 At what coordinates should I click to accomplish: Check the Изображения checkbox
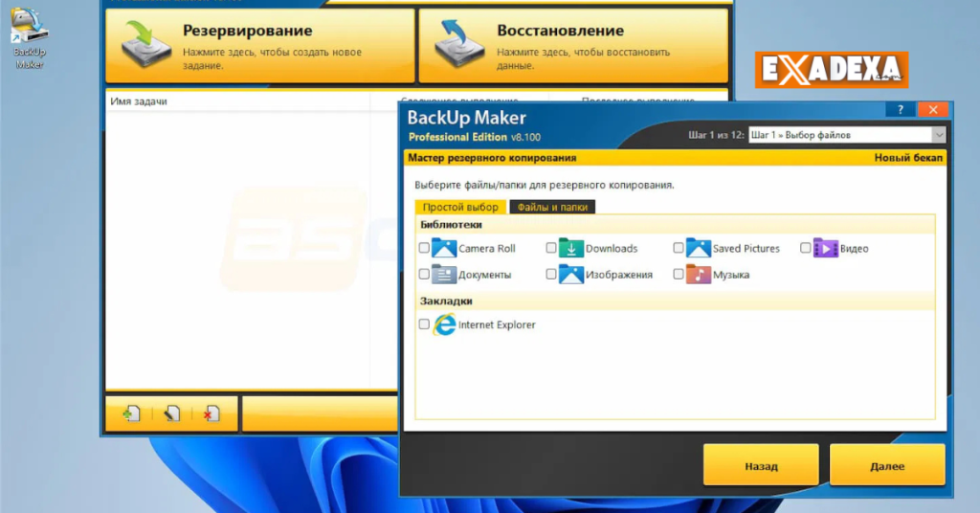(x=550, y=275)
